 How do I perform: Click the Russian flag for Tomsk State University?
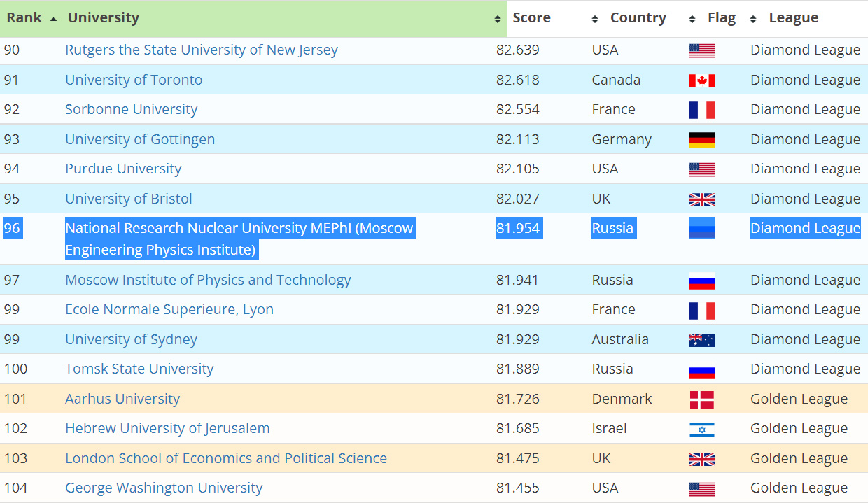[701, 369]
